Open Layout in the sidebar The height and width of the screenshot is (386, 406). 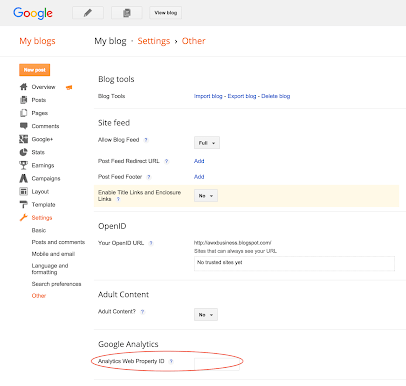point(40,192)
